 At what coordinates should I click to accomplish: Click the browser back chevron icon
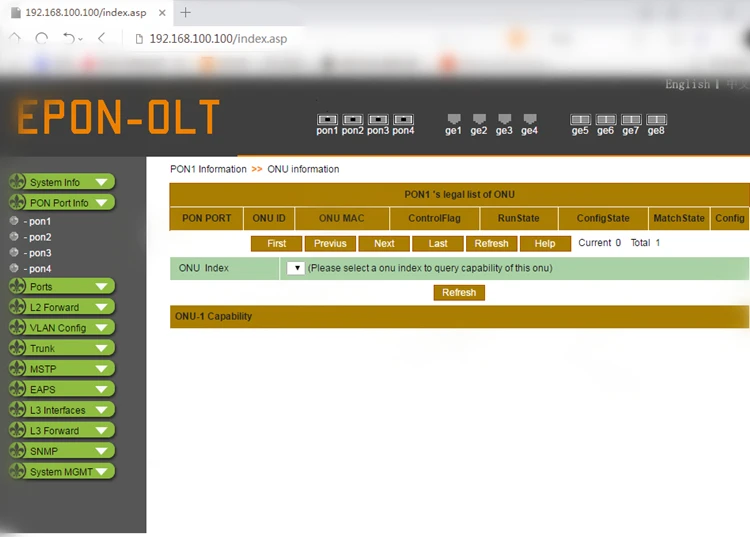(x=101, y=38)
